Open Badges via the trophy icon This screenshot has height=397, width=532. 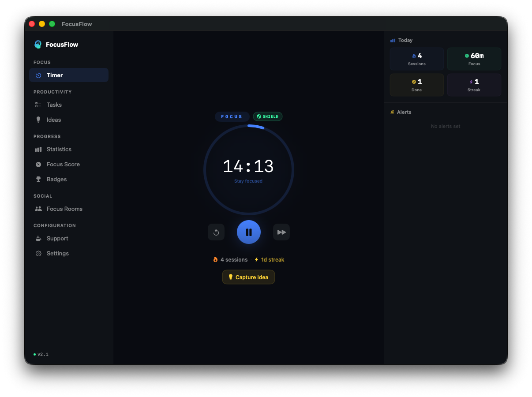[x=38, y=179]
